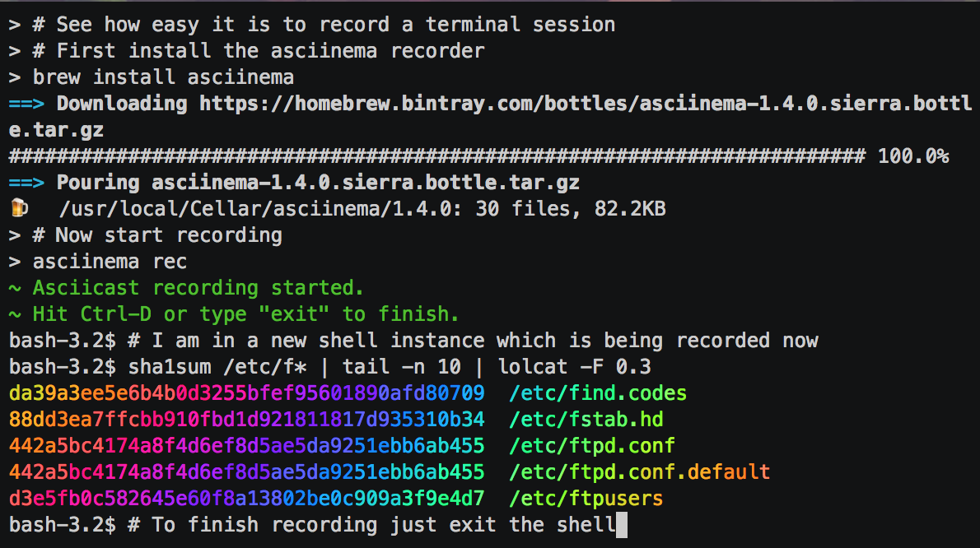Viewport: 980px width, 548px height.
Task: Click the "brew install asciinema" command
Action: 163,77
